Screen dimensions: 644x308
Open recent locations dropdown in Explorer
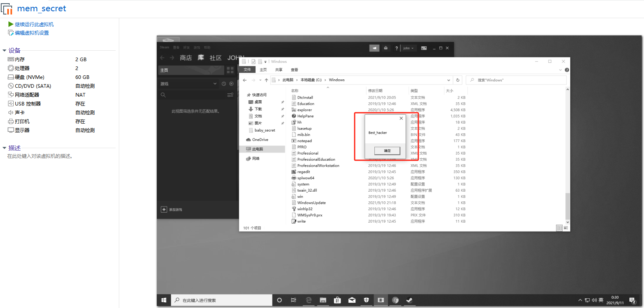[260, 80]
